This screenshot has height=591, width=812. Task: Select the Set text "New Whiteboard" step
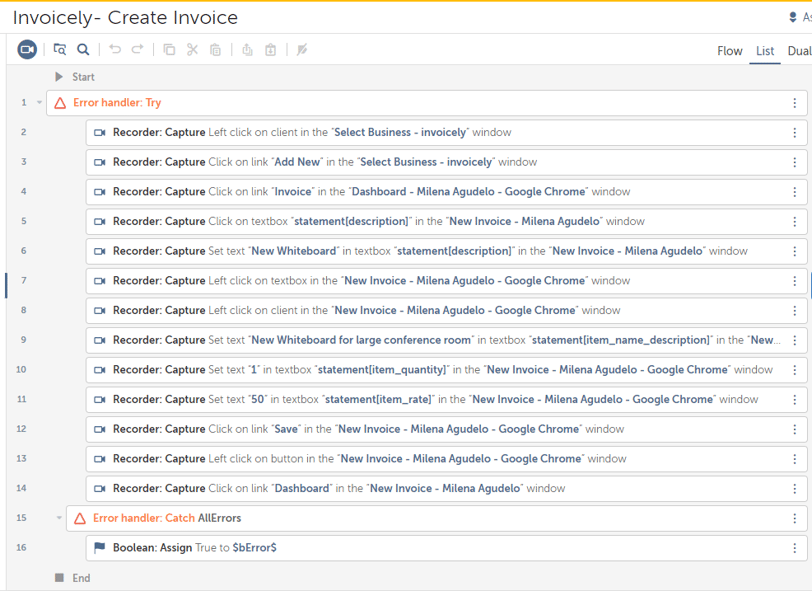tap(446, 251)
